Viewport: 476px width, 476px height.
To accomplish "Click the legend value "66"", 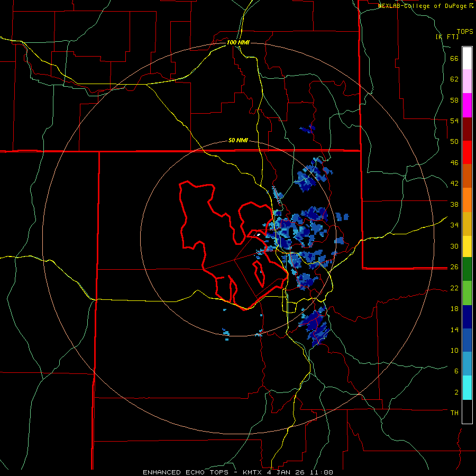I will [x=454, y=59].
